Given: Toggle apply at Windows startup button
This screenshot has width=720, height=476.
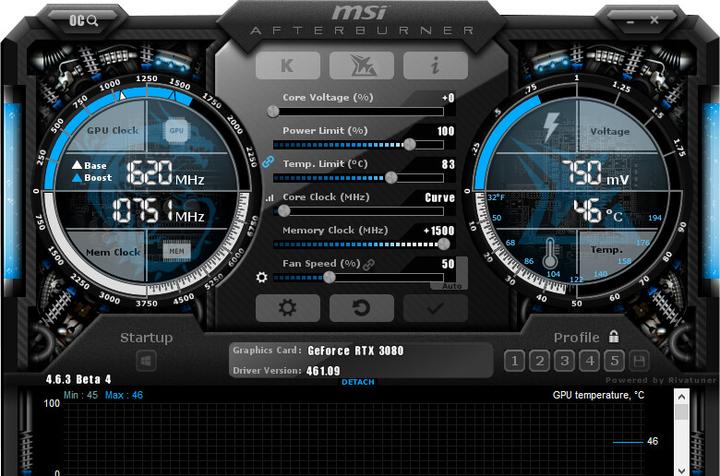Looking at the screenshot, I should (x=146, y=361).
